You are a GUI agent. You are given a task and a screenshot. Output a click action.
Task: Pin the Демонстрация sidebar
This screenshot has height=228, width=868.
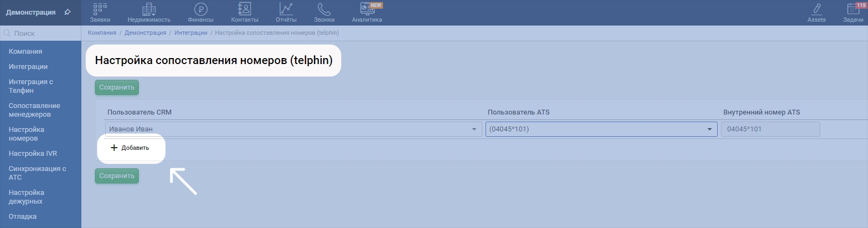point(67,12)
